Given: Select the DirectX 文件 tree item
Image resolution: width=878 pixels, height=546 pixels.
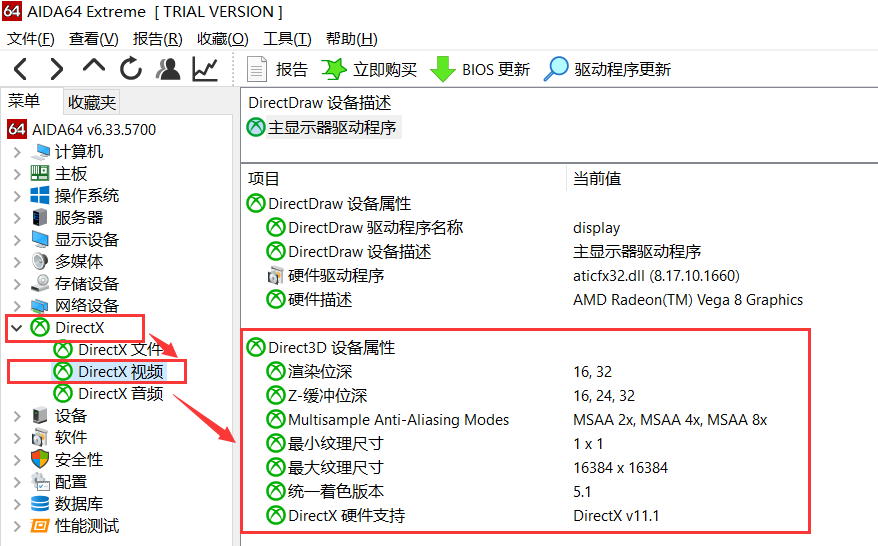Looking at the screenshot, I should click(x=109, y=349).
